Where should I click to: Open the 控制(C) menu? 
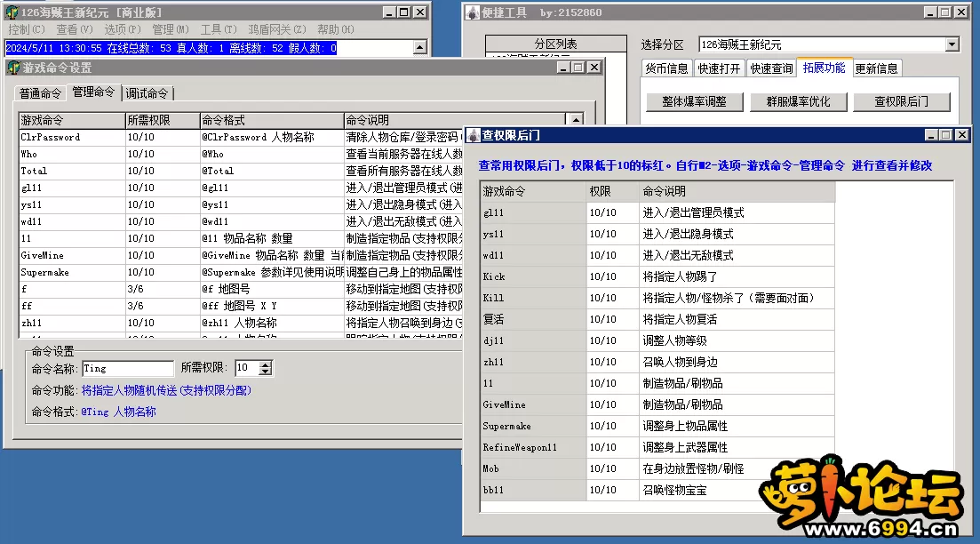[27, 29]
